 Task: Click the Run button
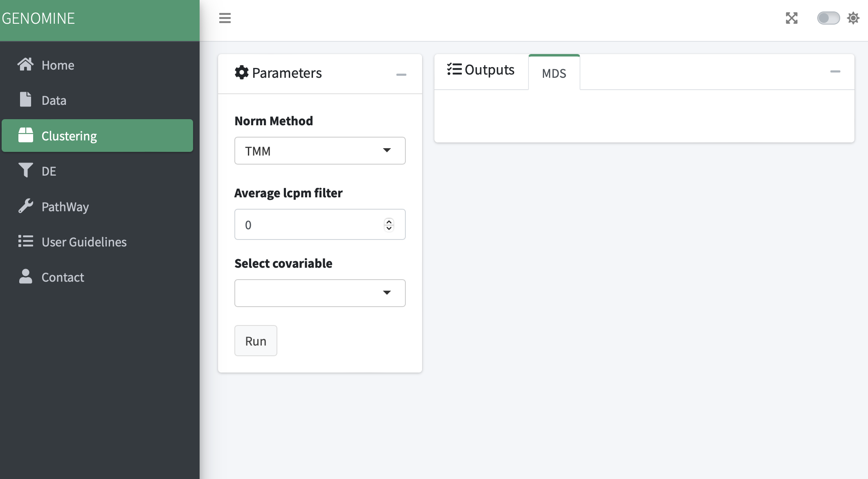click(x=256, y=340)
